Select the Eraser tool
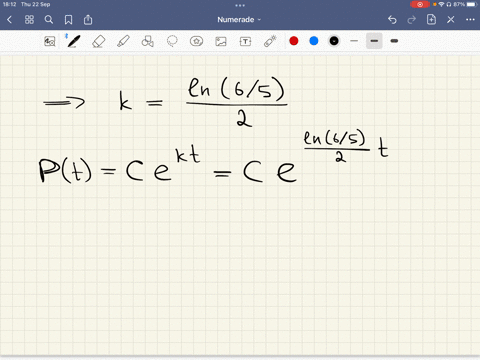 click(x=98, y=41)
